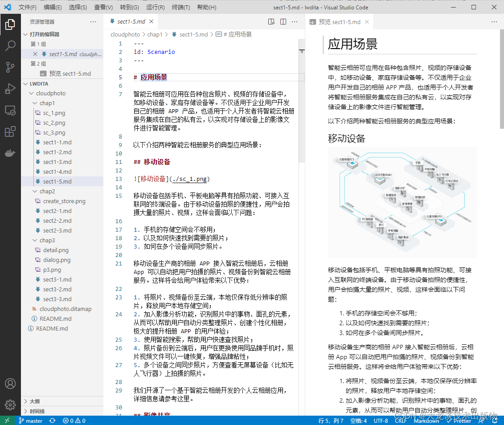
Task: Open the Go menu
Action: tap(130, 7)
